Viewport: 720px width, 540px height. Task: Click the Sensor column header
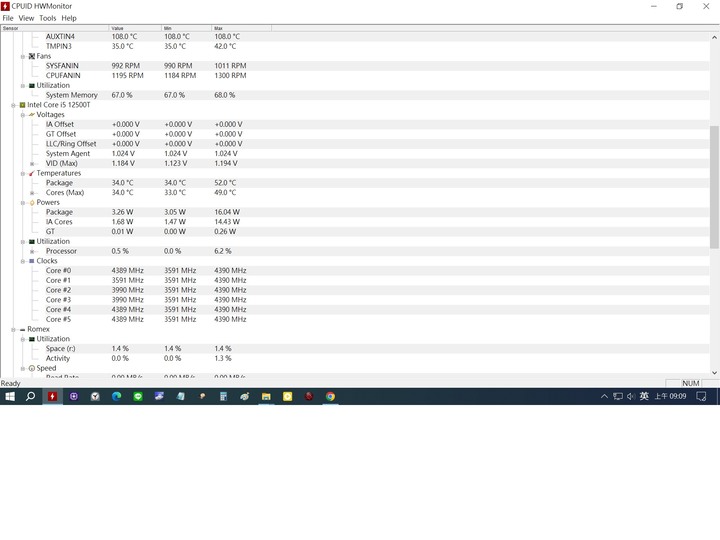[55, 28]
